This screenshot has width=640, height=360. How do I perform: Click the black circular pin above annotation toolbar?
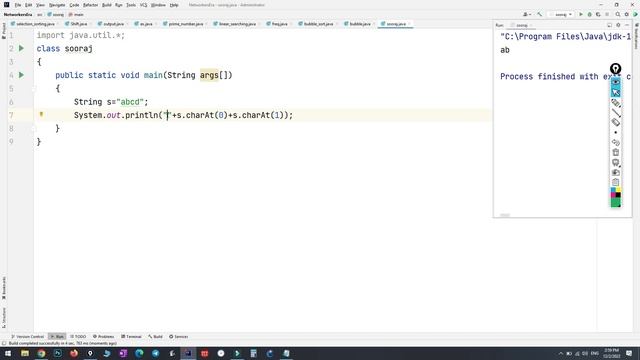pos(616,69)
